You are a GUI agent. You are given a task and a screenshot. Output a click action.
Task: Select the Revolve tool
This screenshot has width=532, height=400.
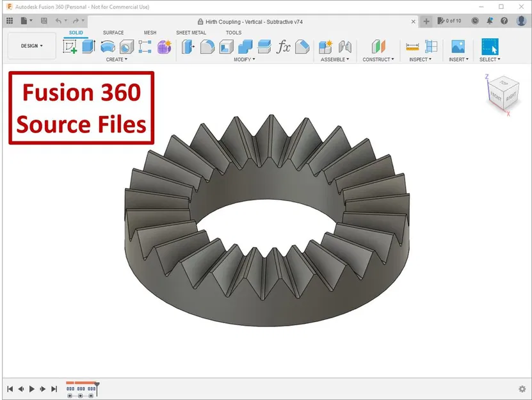[x=108, y=47]
